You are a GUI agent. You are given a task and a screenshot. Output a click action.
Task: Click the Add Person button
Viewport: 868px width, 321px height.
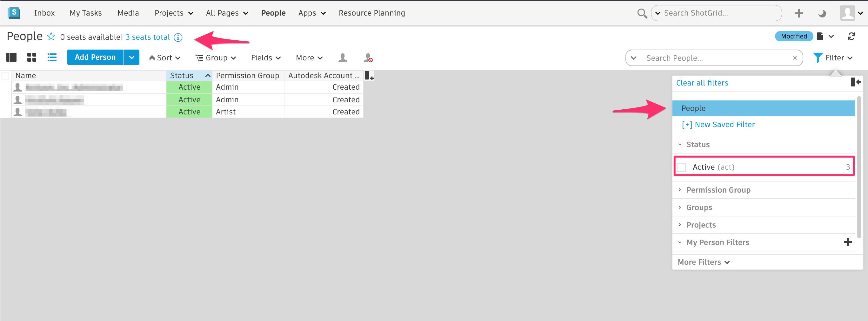pyautogui.click(x=95, y=57)
